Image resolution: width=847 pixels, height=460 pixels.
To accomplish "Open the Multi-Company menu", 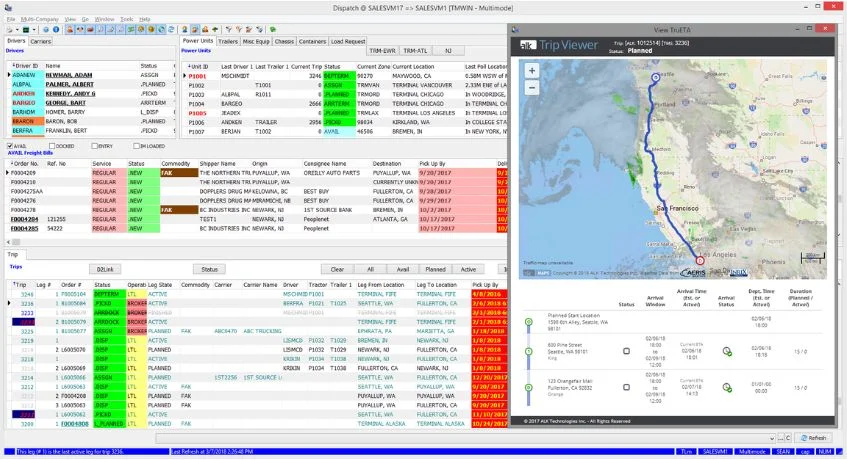I will (x=39, y=19).
